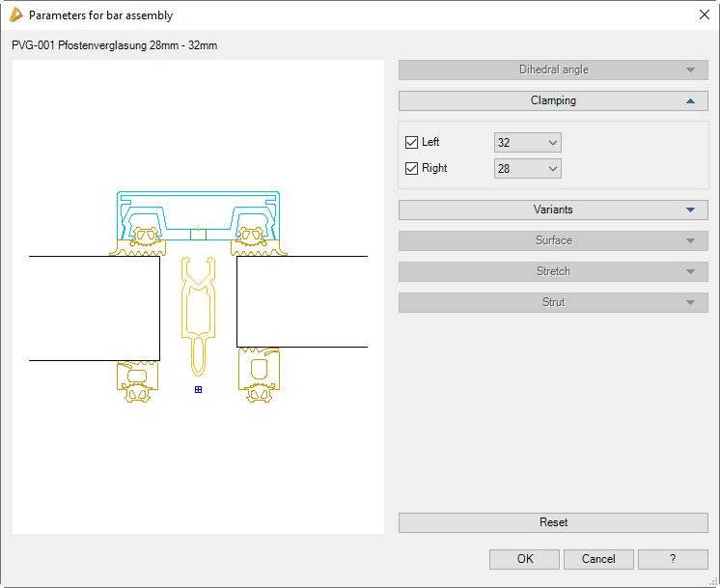720x588 pixels.
Task: Click the Surface section arrow icon
Action: (690, 240)
